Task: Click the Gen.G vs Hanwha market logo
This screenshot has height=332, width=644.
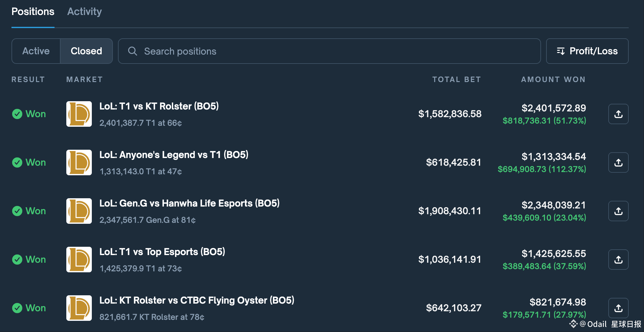Action: point(79,211)
